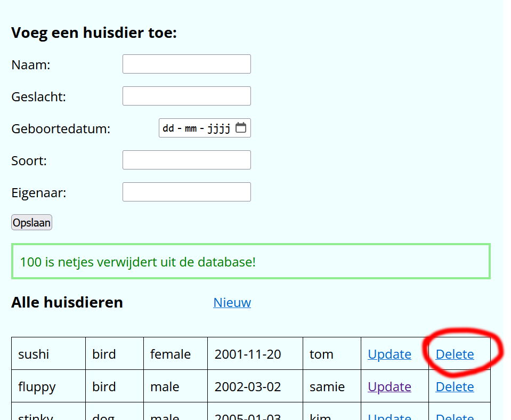Click the green deletion confirmation message
The height and width of the screenshot is (420, 511).
(138, 262)
